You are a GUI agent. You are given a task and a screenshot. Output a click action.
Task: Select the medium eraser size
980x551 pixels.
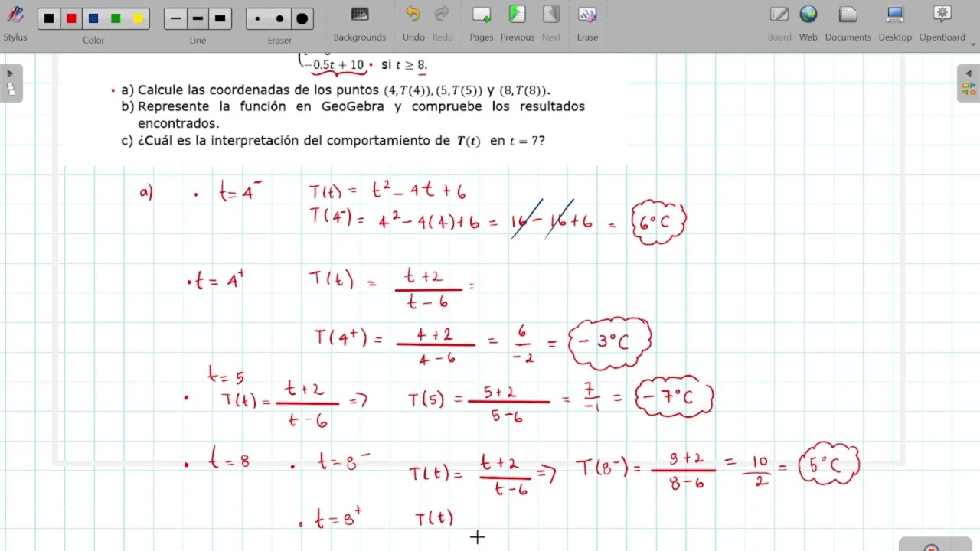click(279, 19)
